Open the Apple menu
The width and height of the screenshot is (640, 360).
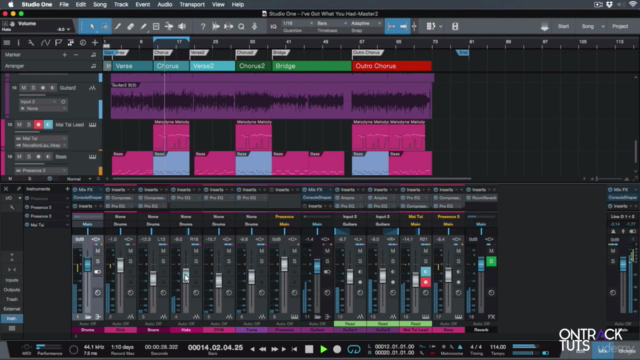click(11, 4)
